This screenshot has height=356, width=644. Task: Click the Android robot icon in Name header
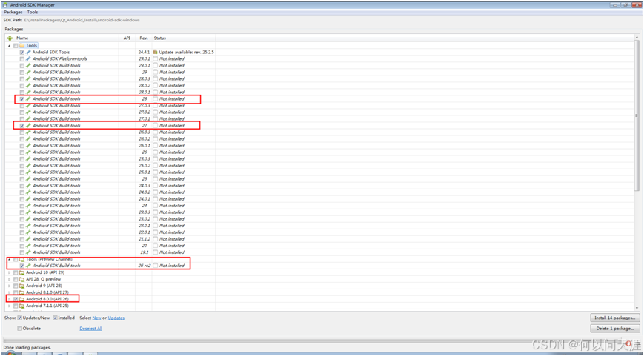tap(10, 38)
